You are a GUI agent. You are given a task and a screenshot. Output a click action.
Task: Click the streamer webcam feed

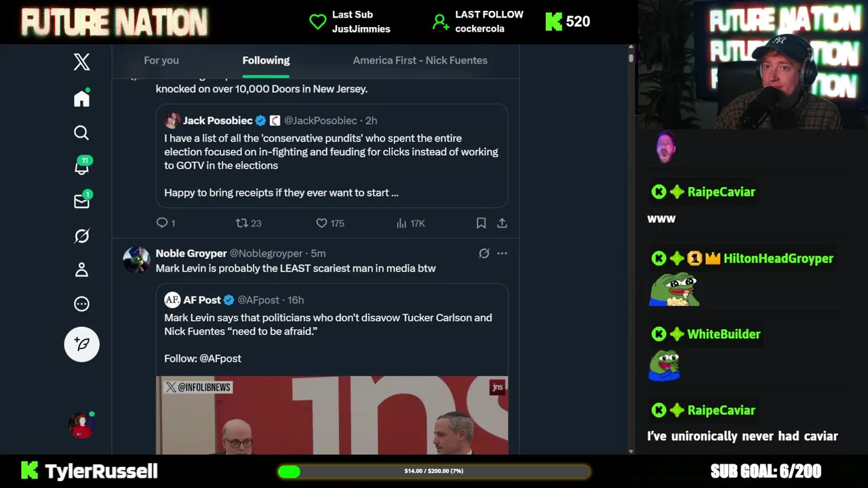click(x=752, y=64)
